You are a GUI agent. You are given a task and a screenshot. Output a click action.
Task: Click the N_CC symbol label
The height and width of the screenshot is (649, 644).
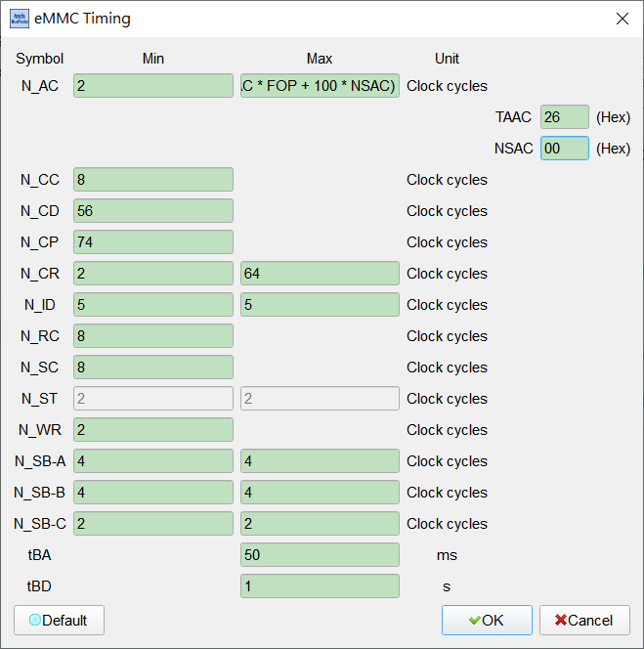coord(40,180)
